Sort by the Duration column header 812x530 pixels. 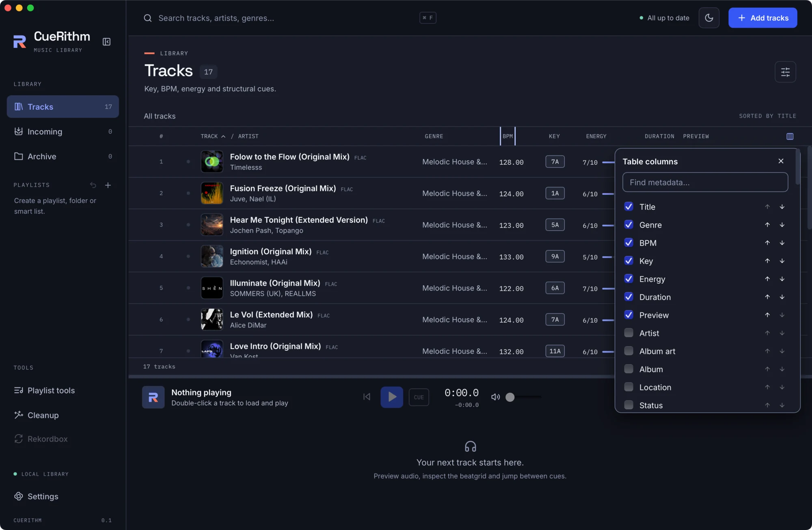[x=659, y=136]
